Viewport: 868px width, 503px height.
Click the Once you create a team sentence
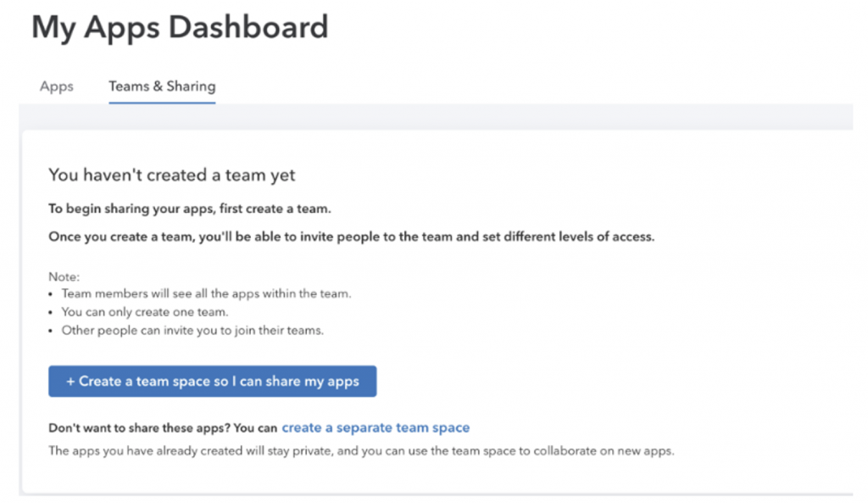point(352,237)
